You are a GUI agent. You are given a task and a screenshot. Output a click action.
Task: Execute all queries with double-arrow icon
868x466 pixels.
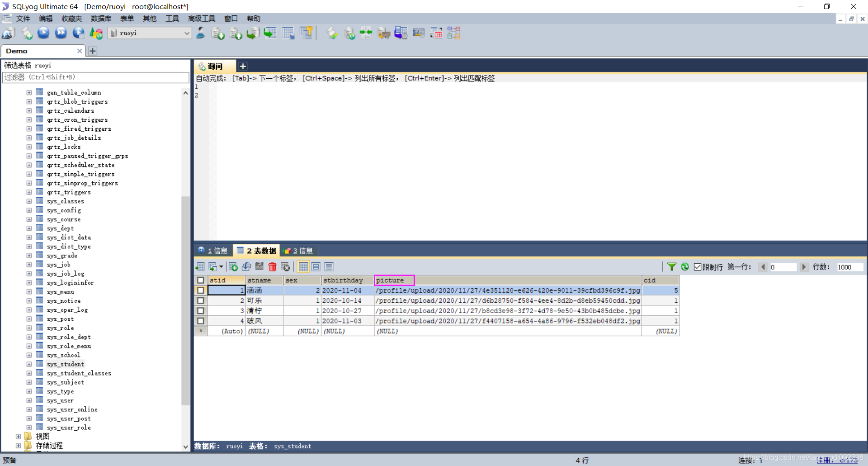61,33
